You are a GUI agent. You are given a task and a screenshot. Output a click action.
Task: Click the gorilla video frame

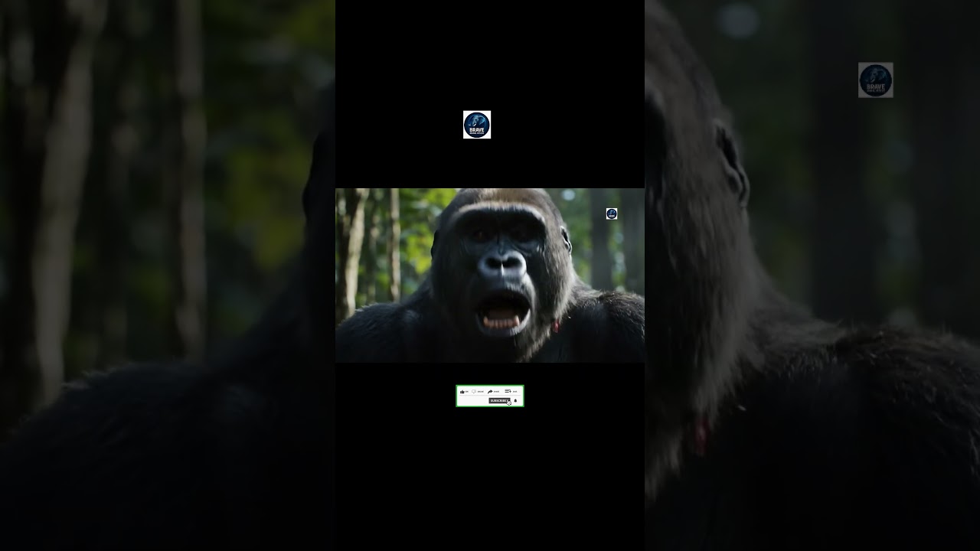point(490,275)
